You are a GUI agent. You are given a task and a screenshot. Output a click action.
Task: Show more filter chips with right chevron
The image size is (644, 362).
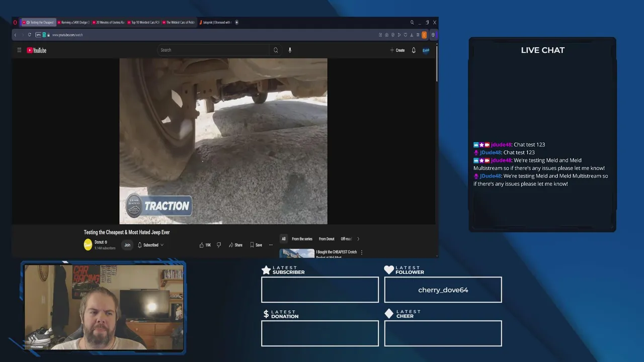pos(358,239)
